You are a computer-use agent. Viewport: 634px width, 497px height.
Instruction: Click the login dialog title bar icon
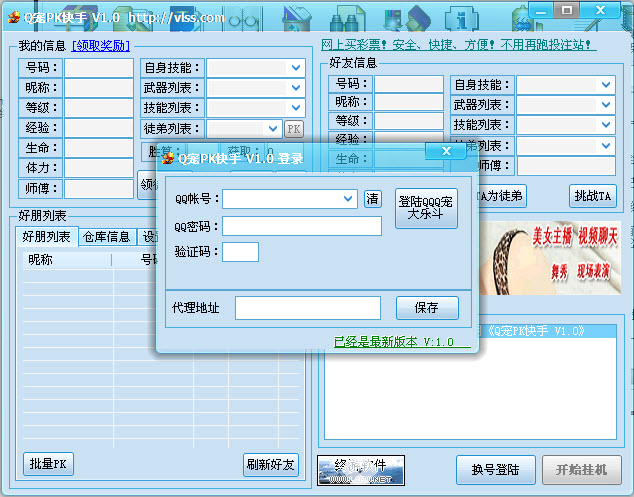point(168,158)
